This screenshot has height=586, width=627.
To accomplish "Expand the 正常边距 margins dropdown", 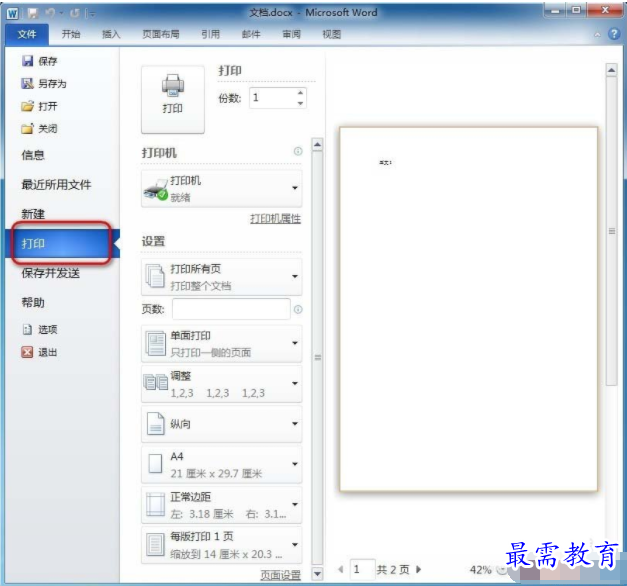I will click(222, 505).
